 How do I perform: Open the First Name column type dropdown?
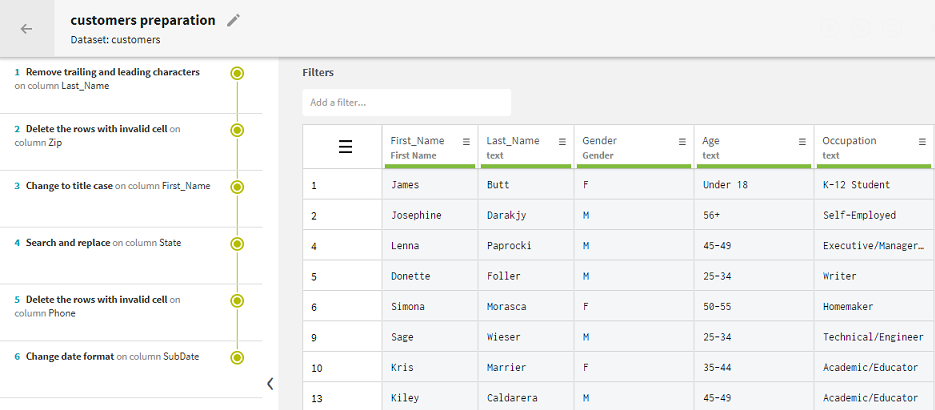coord(413,155)
